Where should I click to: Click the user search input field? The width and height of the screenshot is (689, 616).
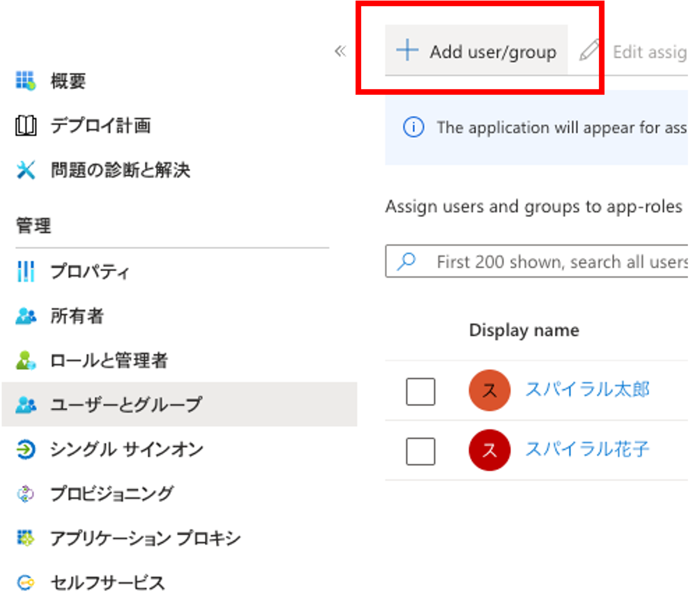(559, 262)
